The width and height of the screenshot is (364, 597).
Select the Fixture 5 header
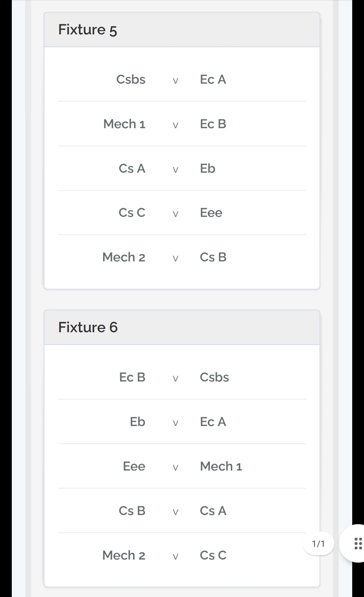(182, 30)
